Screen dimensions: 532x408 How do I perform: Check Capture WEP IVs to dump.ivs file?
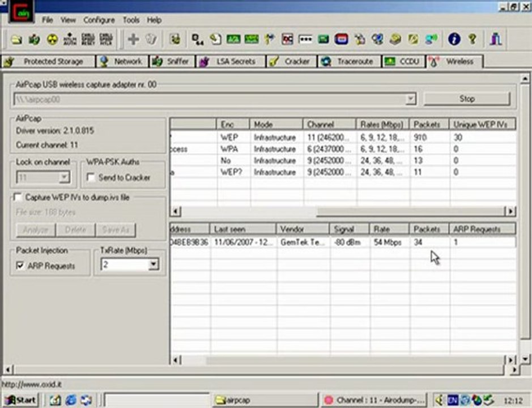17,197
